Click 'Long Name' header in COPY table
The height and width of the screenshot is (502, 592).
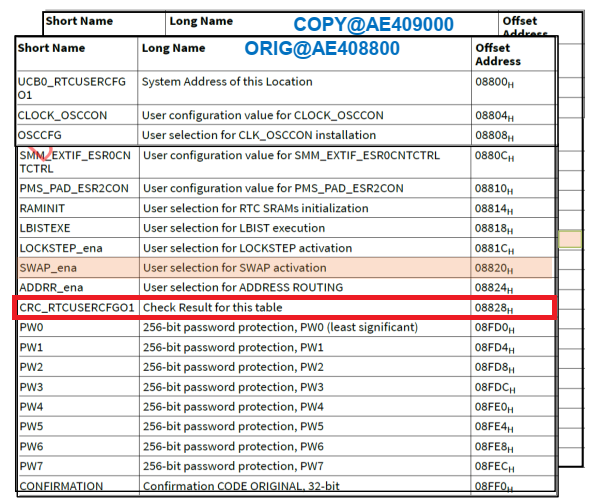click(201, 21)
